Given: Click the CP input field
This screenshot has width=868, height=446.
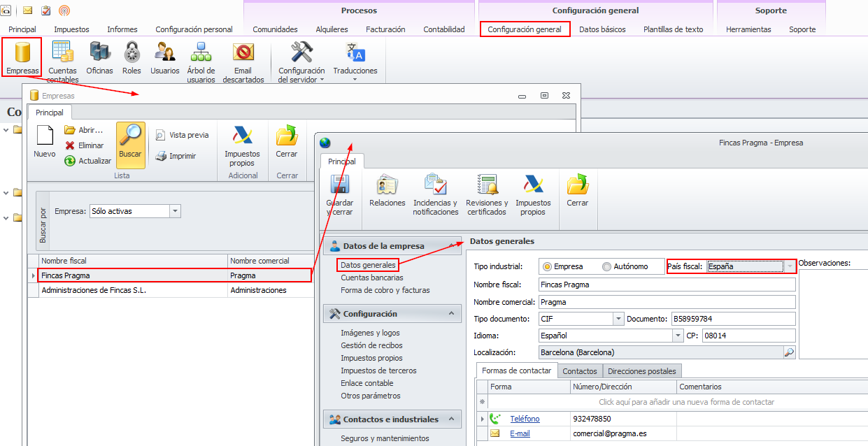Looking at the screenshot, I should [748, 336].
